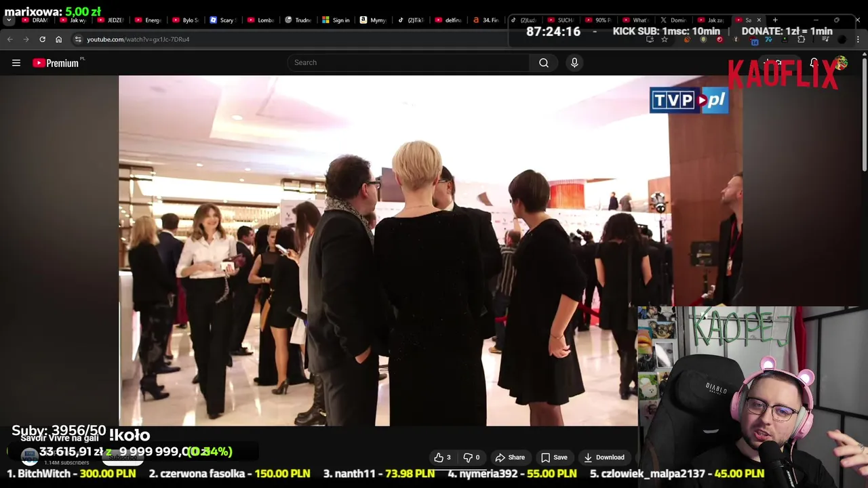
Task: Open Chrome three-dot menu
Action: pyautogui.click(x=858, y=39)
